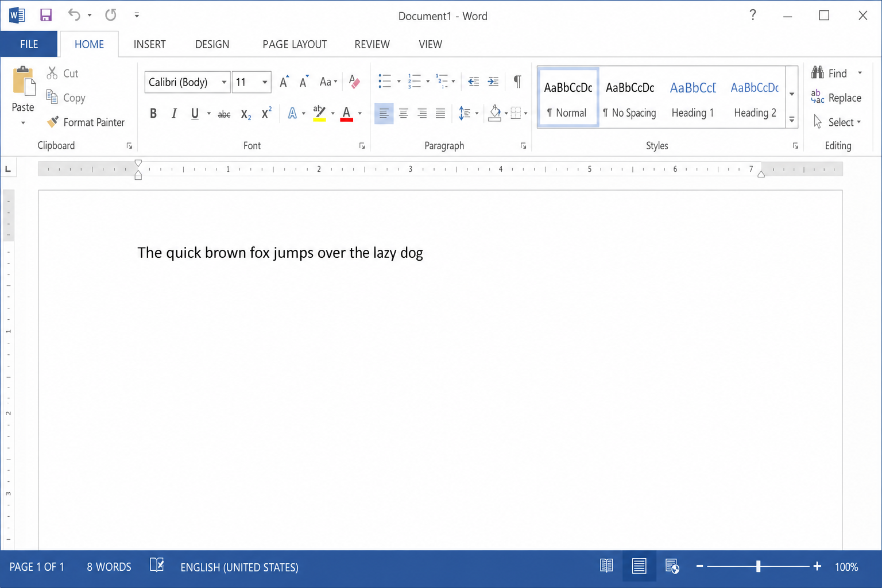
Task: Click the proofing errors status bar icon
Action: 157,566
